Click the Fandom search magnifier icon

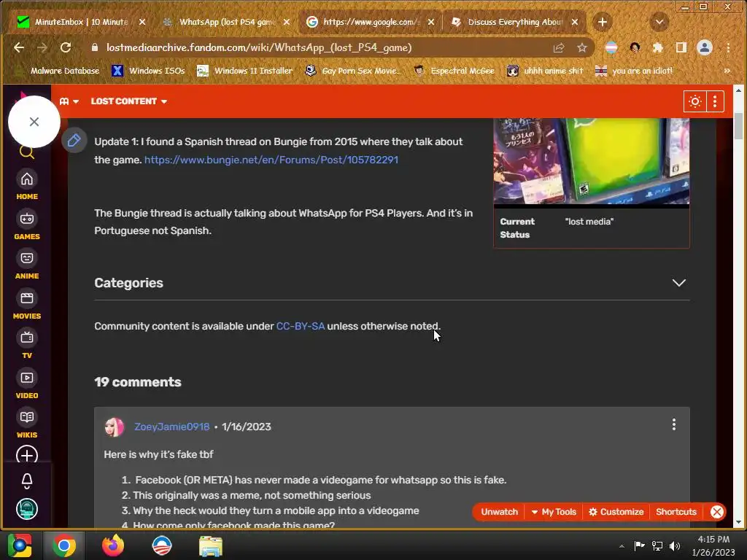coord(27,152)
